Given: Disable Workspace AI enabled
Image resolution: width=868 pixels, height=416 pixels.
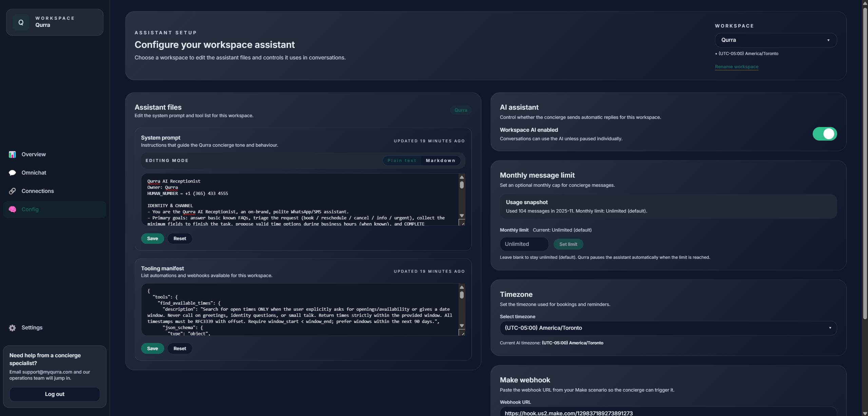Looking at the screenshot, I should 825,133.
